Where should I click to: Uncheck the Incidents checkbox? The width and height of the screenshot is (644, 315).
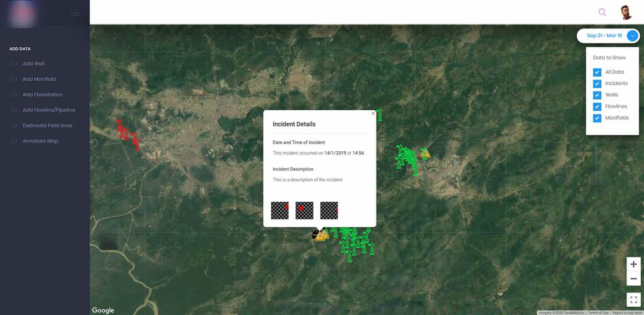click(597, 84)
